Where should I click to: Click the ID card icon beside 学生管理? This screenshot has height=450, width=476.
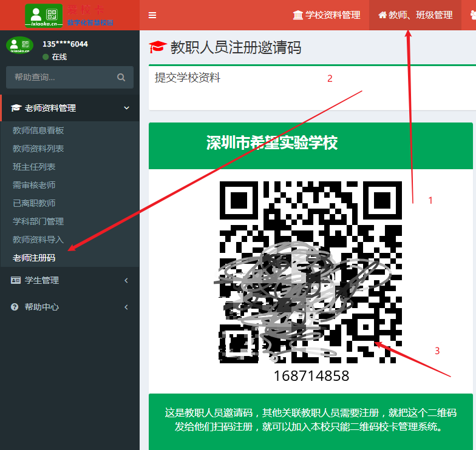coord(16,280)
